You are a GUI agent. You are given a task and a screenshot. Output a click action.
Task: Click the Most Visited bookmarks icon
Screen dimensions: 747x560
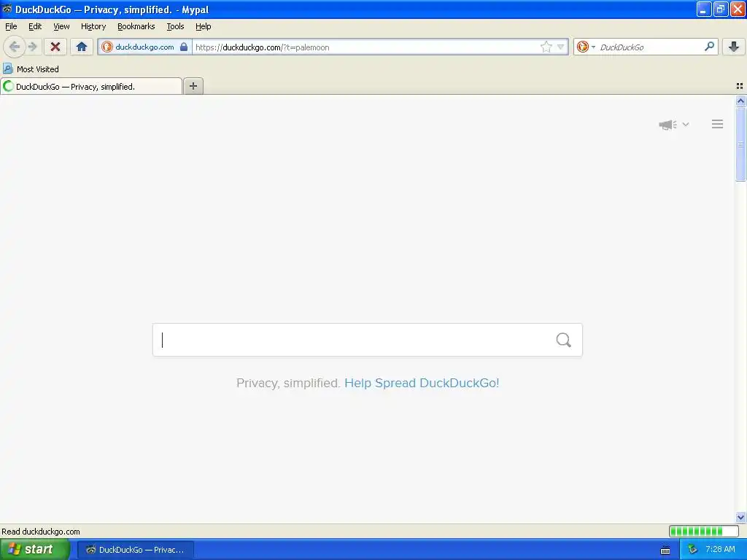pos(7,69)
